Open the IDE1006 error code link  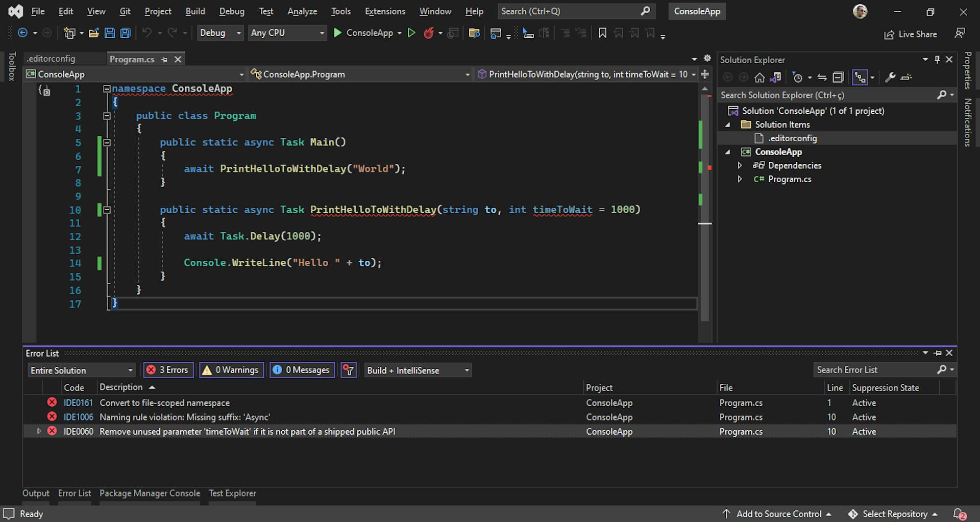tap(78, 417)
